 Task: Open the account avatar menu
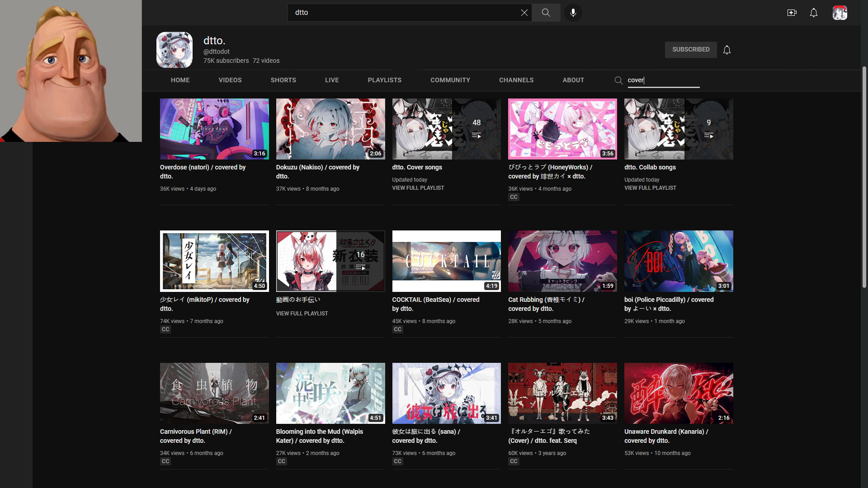click(840, 13)
